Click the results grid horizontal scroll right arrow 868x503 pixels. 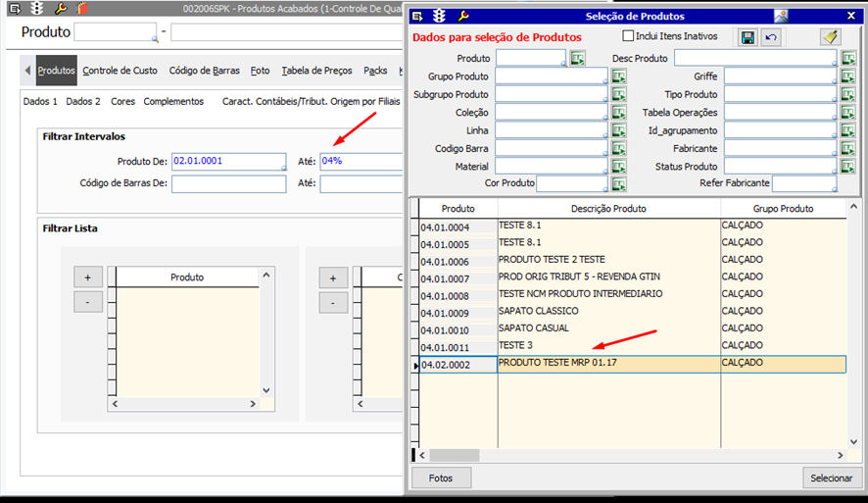click(x=841, y=455)
